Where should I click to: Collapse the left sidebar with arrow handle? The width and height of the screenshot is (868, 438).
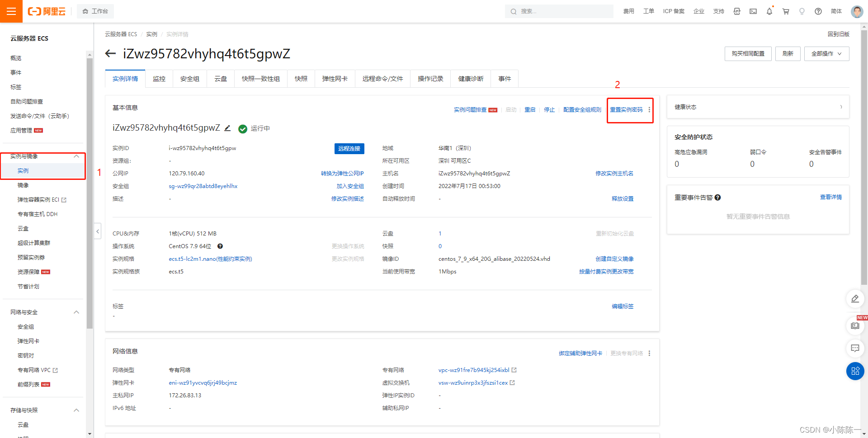click(98, 231)
